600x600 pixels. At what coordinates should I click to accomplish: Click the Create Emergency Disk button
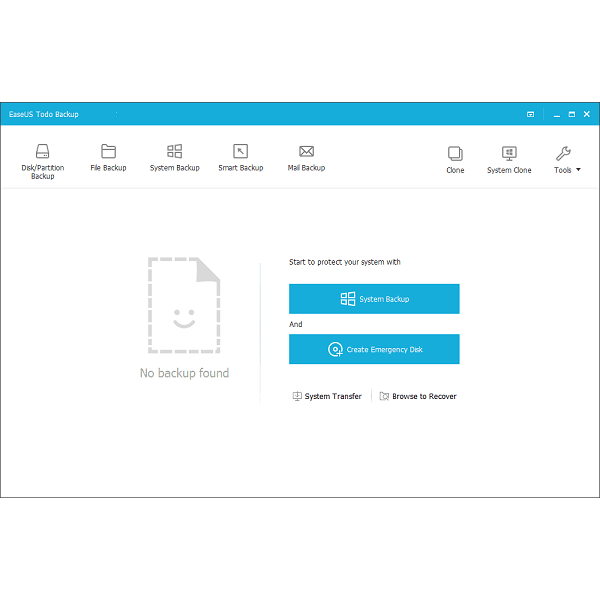coord(374,349)
